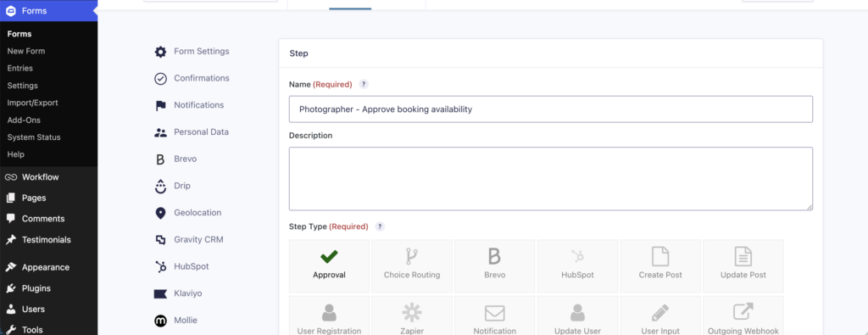Select the Brevo step type tile
The width and height of the screenshot is (868, 335).
pyautogui.click(x=494, y=265)
